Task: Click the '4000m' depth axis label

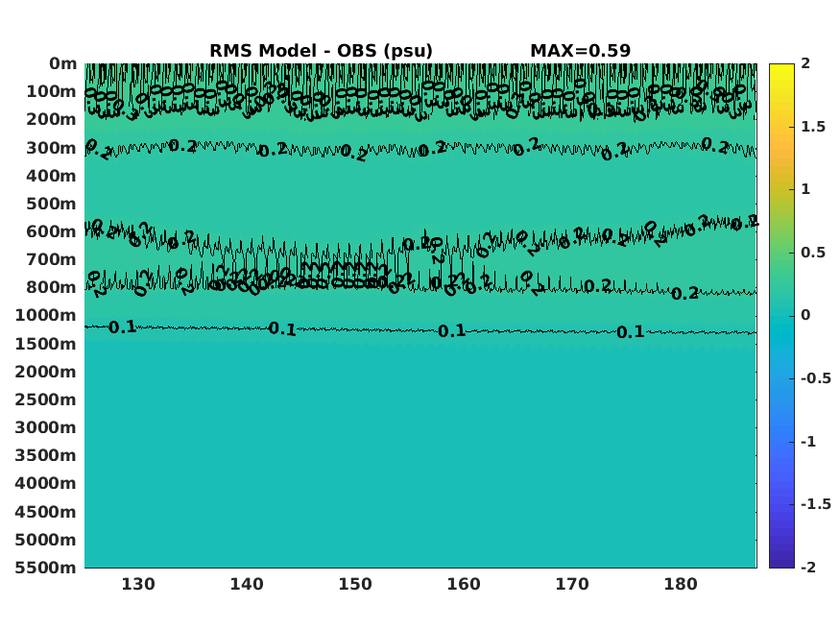Action: pyautogui.click(x=45, y=483)
